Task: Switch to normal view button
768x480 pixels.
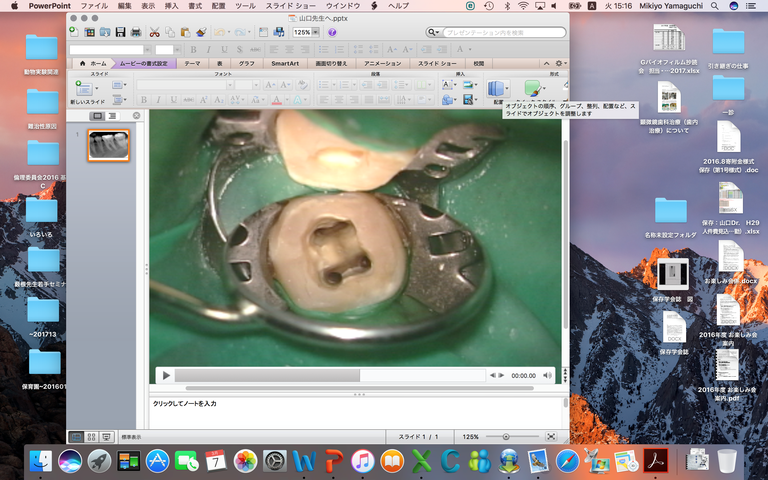Action: point(76,437)
